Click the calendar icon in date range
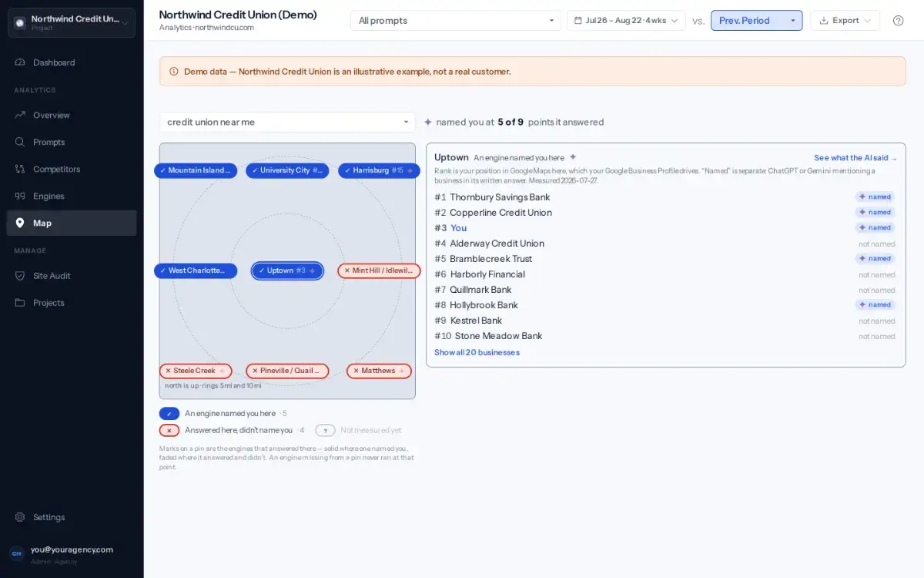 pos(578,21)
